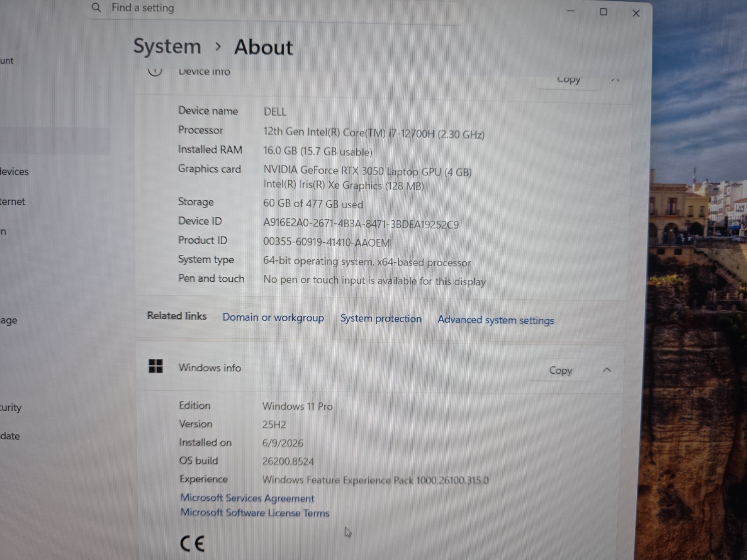Open System protection link
The width and height of the screenshot is (747, 560).
click(381, 319)
